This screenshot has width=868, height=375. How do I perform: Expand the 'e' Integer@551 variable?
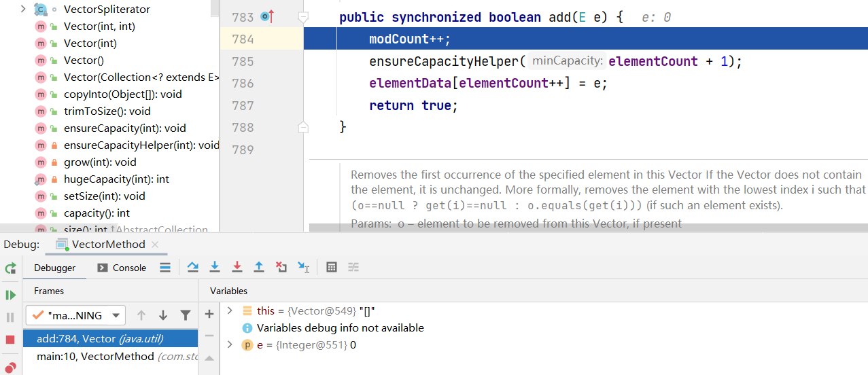(230, 345)
